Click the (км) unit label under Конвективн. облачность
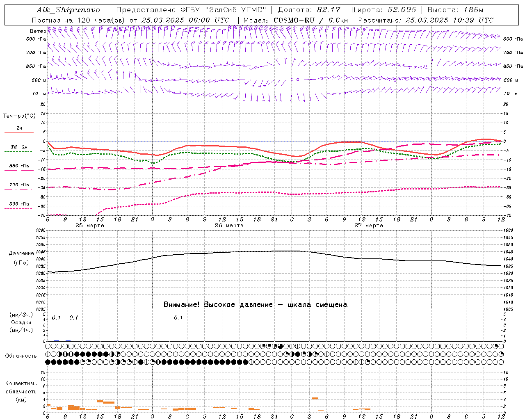Viewport: 525px width, 420px height. pyautogui.click(x=21, y=399)
